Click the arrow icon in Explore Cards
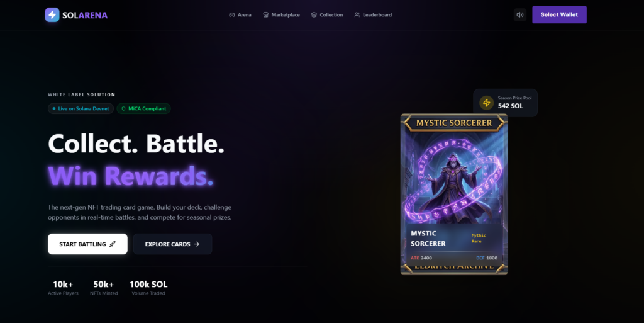 (x=197, y=244)
